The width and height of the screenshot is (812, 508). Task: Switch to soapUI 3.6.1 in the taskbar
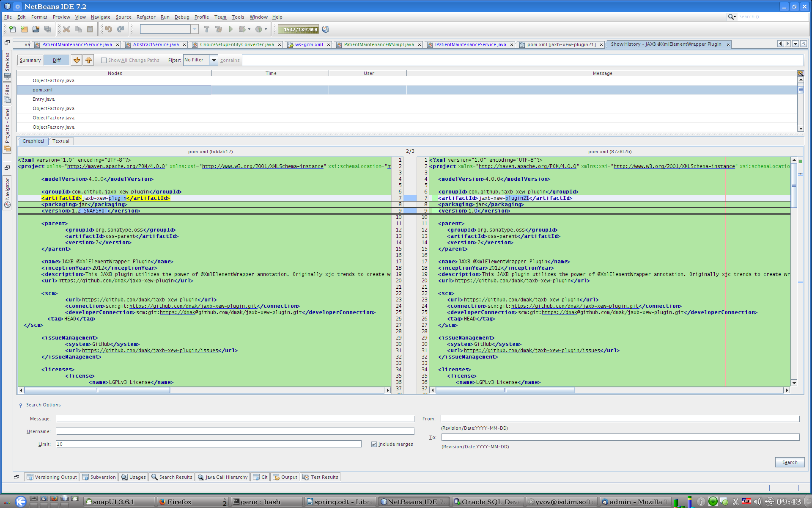[119, 502]
